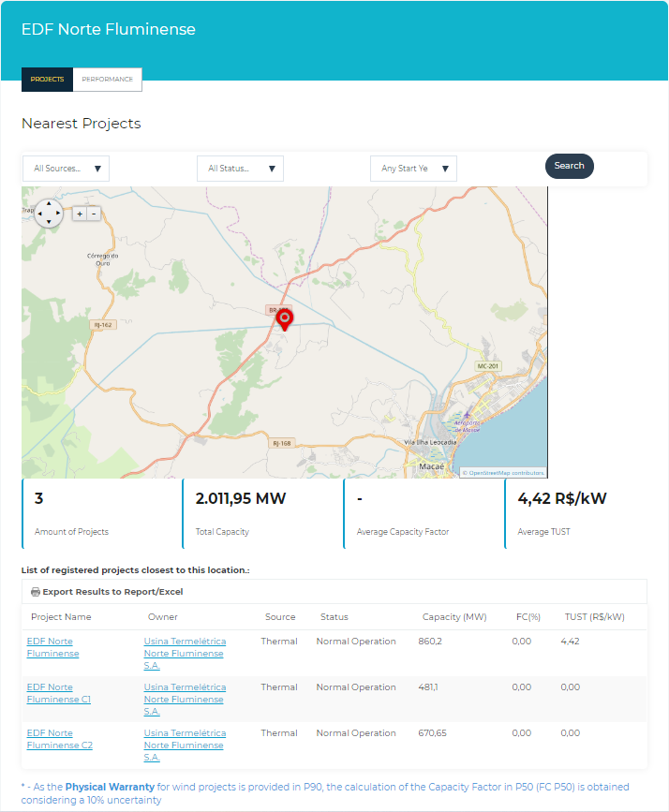This screenshot has width=669, height=812.
Task: Click the Owner column header
Action: tap(163, 617)
